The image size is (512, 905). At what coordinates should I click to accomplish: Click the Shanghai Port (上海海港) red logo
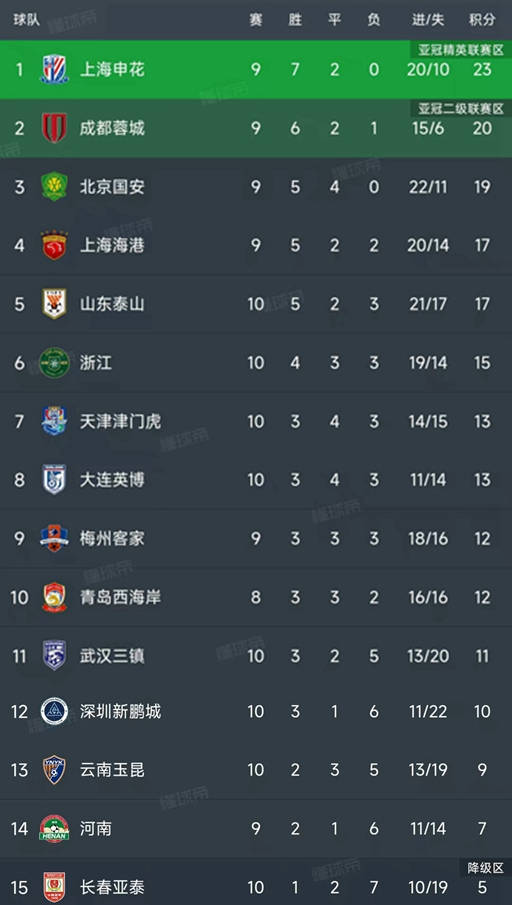[x=54, y=245]
